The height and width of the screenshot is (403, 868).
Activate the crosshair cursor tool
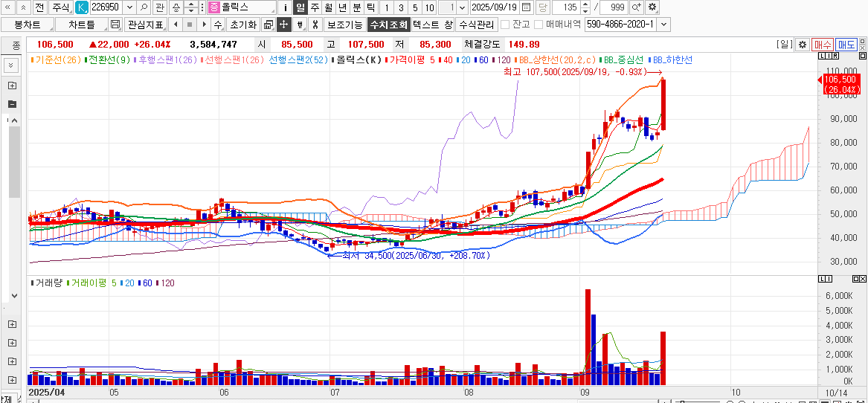point(284,25)
